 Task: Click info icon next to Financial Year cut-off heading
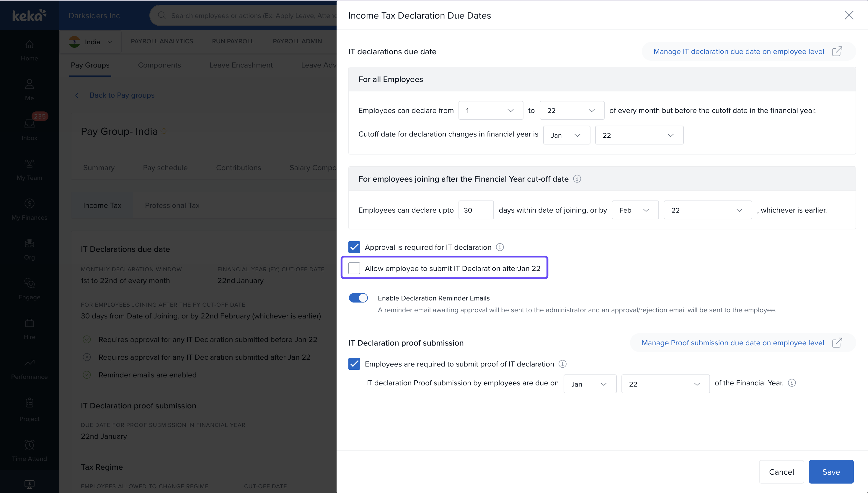pos(577,179)
